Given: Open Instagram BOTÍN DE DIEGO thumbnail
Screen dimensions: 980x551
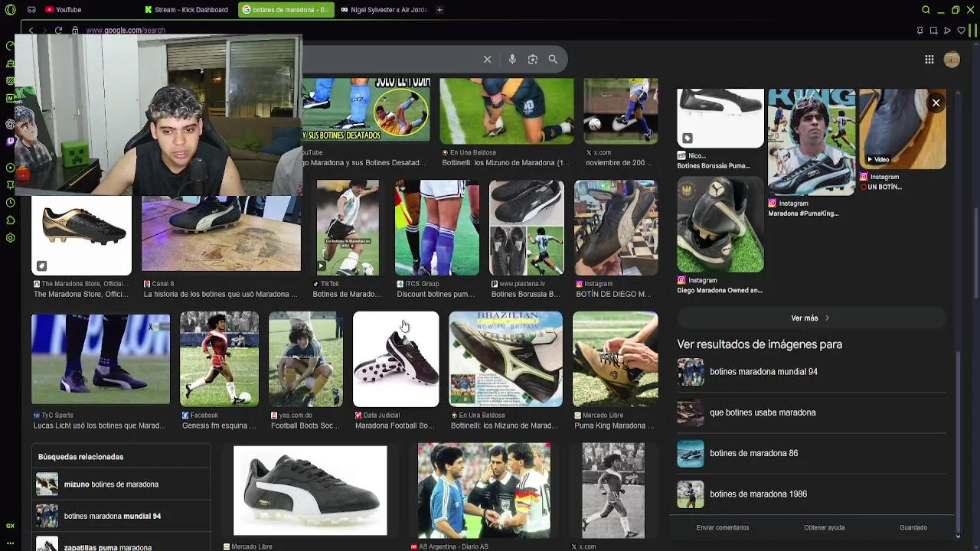Looking at the screenshot, I should pos(616,227).
